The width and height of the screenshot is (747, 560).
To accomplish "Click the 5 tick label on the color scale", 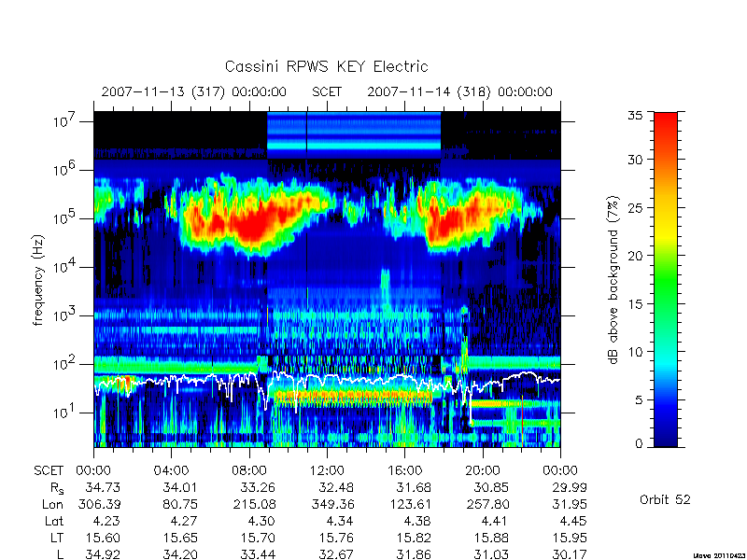I will [x=639, y=399].
